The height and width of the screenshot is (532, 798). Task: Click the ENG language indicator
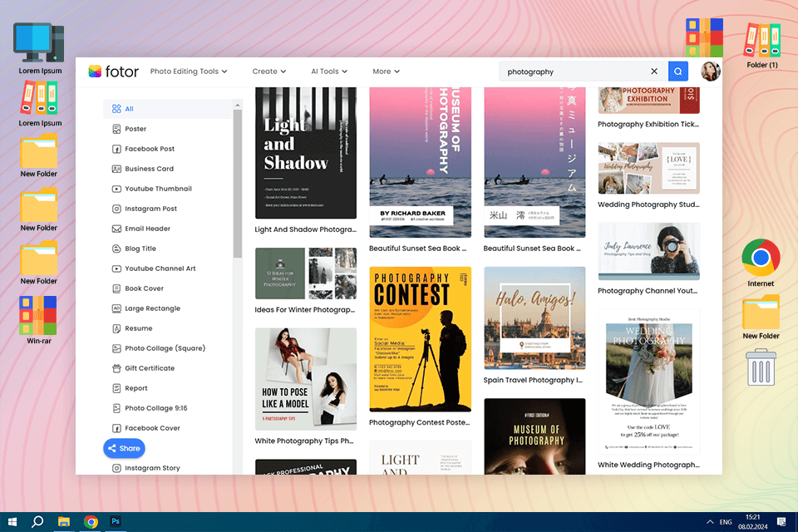coord(726,522)
